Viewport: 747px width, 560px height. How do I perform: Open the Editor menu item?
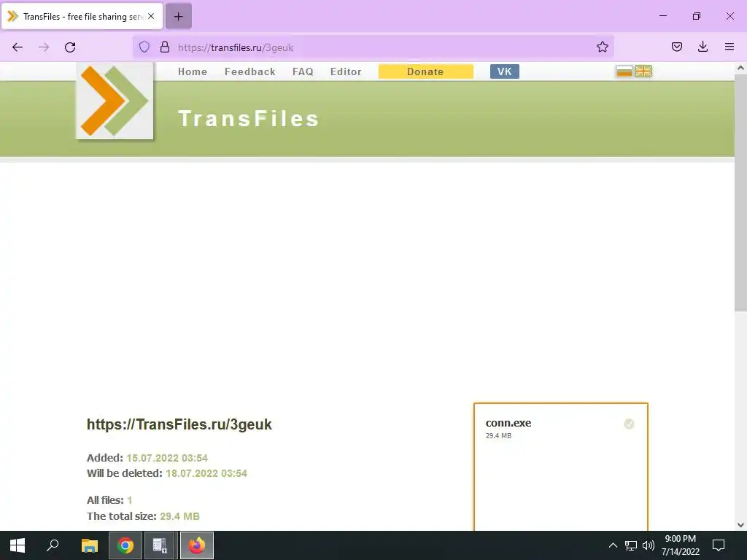tap(346, 72)
